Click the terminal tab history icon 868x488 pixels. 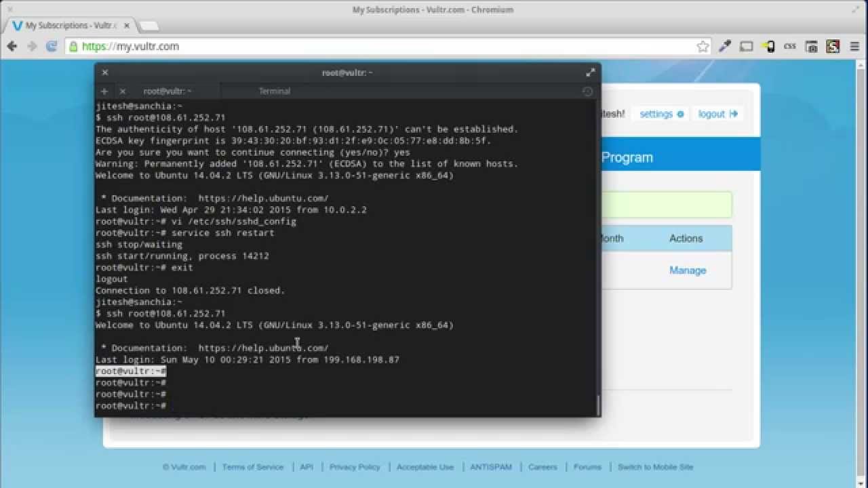[x=588, y=91]
